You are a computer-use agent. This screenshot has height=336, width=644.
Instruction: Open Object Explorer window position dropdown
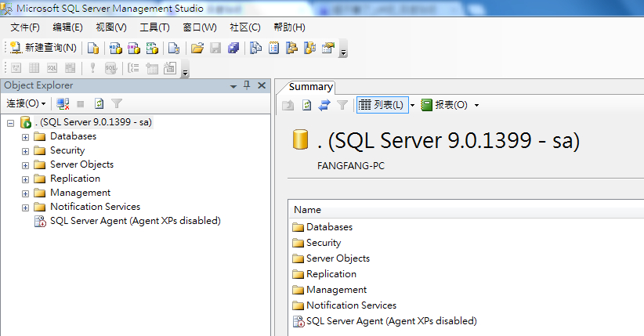[233, 86]
